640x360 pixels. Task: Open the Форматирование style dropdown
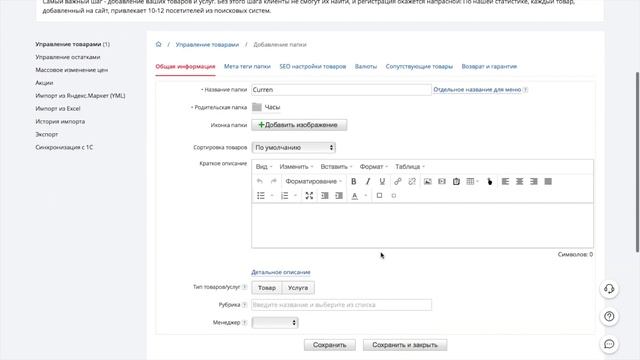point(313,181)
